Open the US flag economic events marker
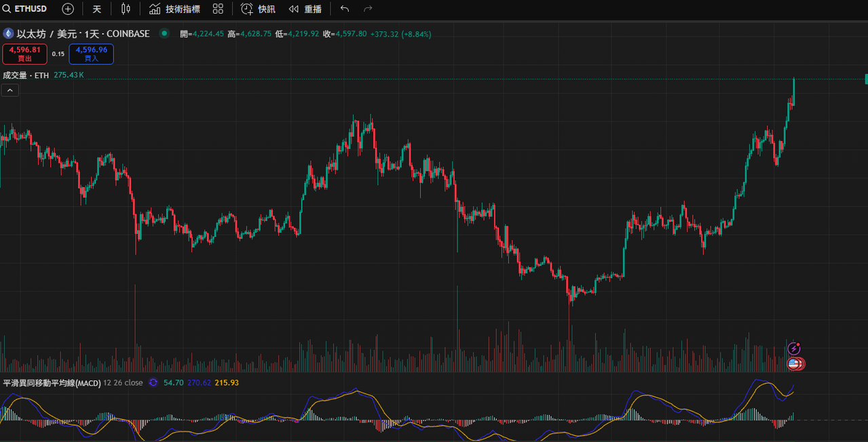Image resolution: width=868 pixels, height=442 pixels. click(793, 364)
